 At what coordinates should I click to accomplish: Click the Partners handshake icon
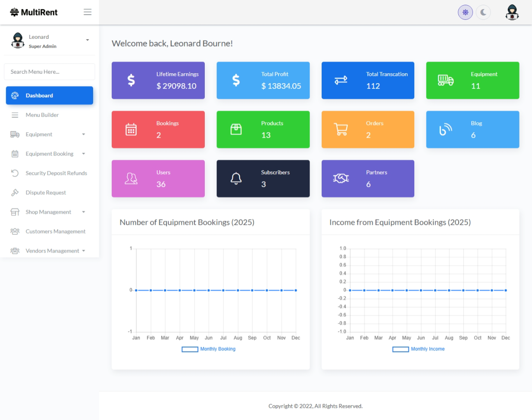point(341,178)
